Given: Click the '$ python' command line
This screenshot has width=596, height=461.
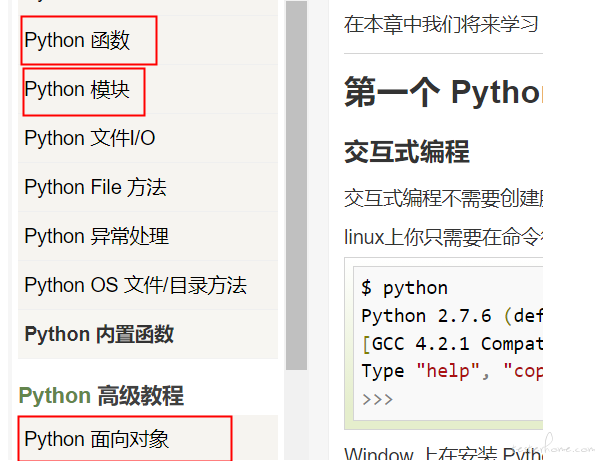Looking at the screenshot, I should pos(404,288).
